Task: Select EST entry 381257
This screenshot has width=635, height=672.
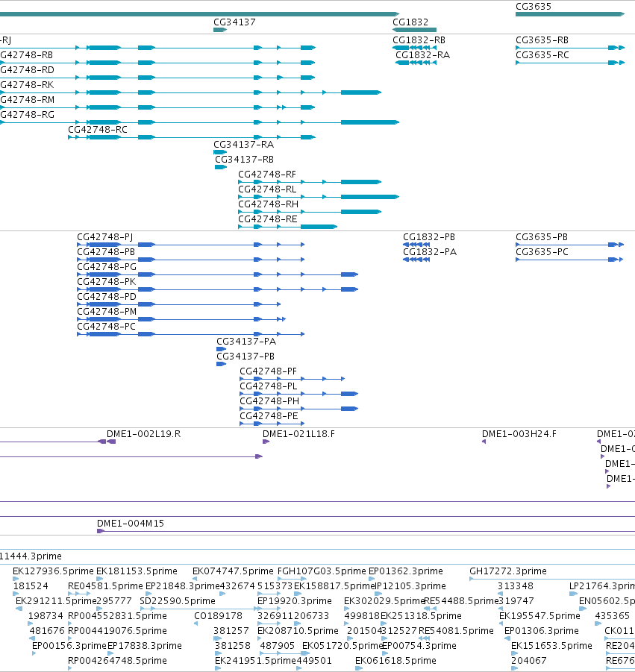Action: [x=231, y=631]
